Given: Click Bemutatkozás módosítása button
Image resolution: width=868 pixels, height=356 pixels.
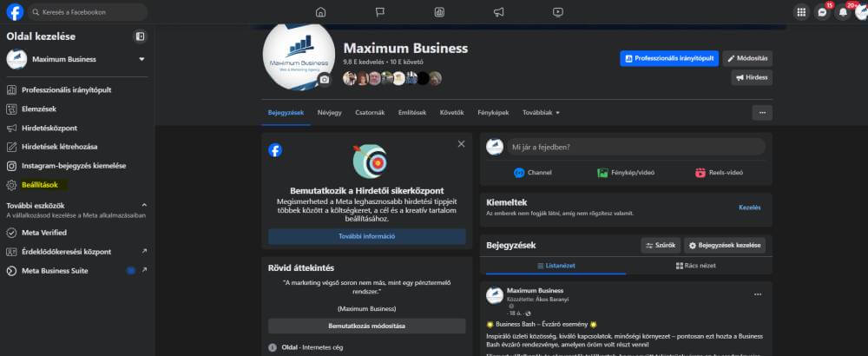Looking at the screenshot, I should point(367,326).
